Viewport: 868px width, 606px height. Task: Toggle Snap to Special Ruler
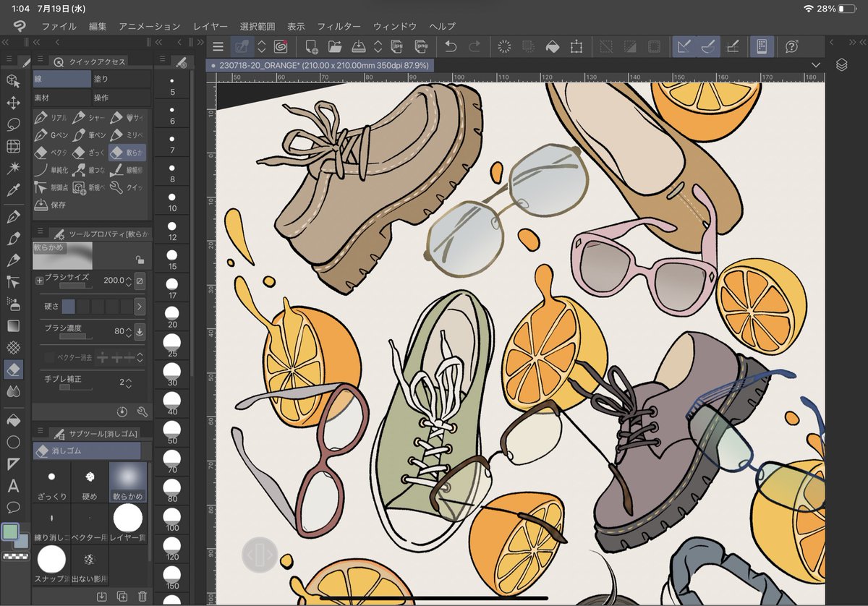point(708,46)
